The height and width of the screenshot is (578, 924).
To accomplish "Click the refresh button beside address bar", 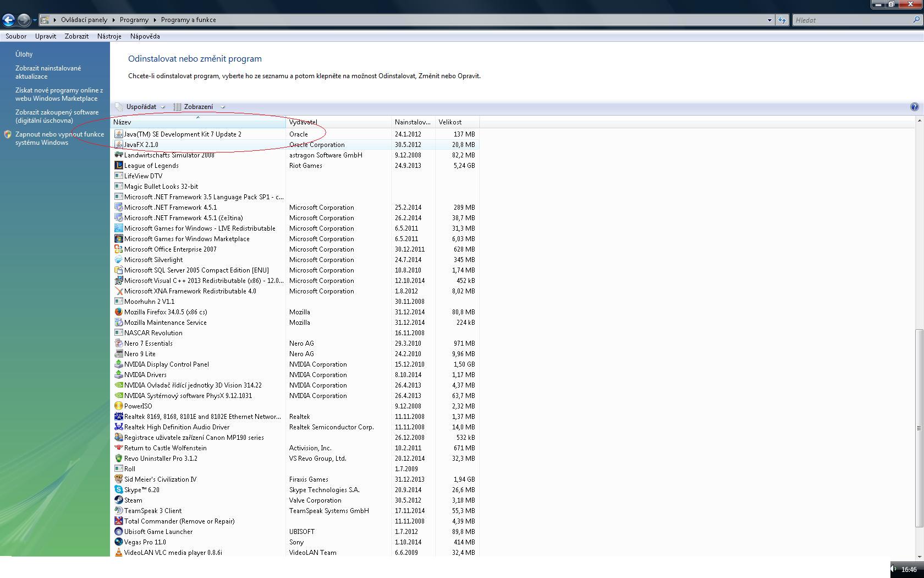I will [782, 20].
